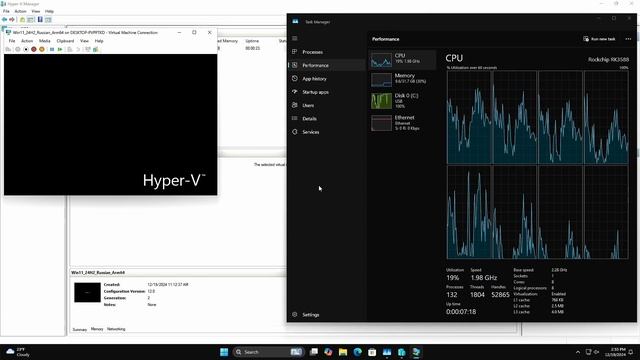Open the more options ellipsis in Task Manager
The height and width of the screenshot is (360, 640).
628,39
